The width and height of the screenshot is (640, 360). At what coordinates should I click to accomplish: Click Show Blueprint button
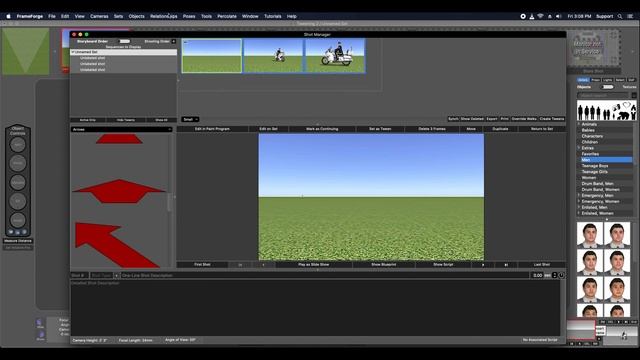tap(383, 264)
